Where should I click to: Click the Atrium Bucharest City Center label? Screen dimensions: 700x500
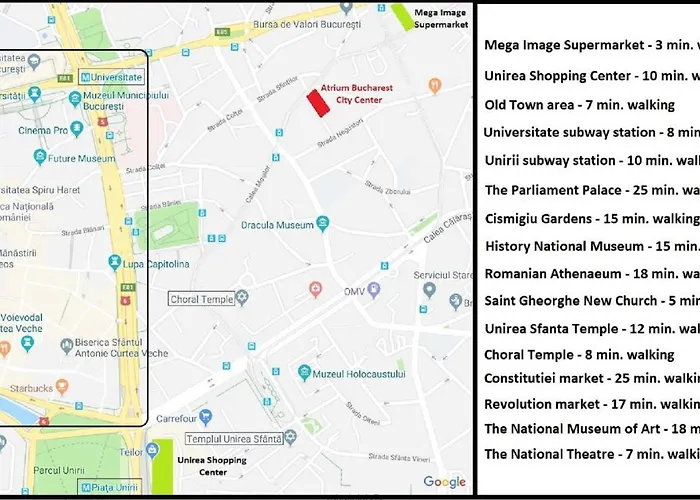point(357,94)
